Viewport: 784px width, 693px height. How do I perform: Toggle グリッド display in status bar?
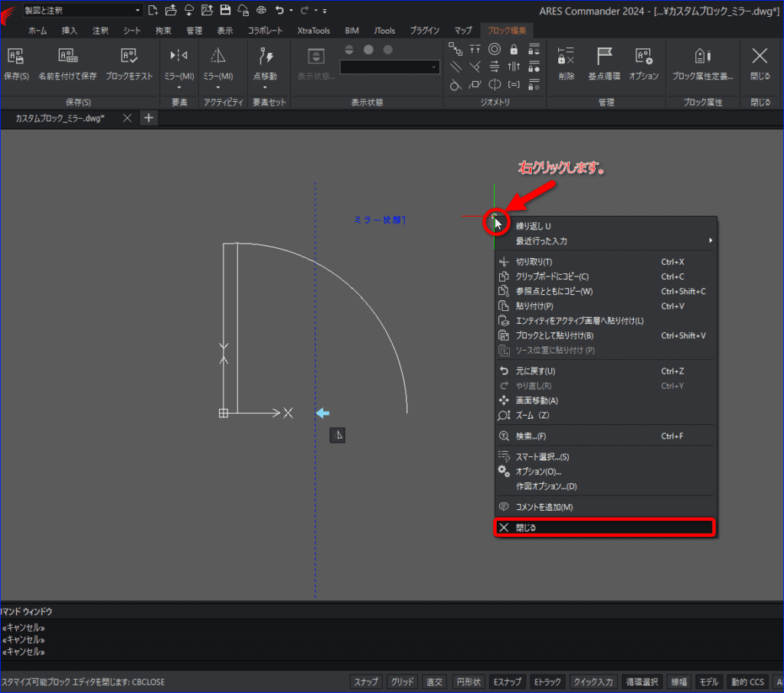pos(403,682)
